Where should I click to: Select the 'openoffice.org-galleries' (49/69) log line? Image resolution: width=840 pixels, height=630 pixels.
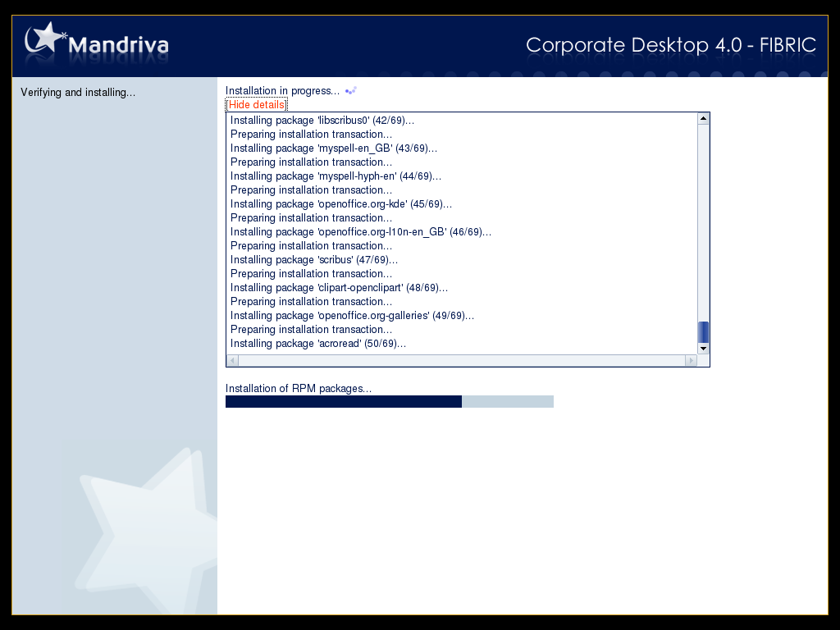point(353,315)
